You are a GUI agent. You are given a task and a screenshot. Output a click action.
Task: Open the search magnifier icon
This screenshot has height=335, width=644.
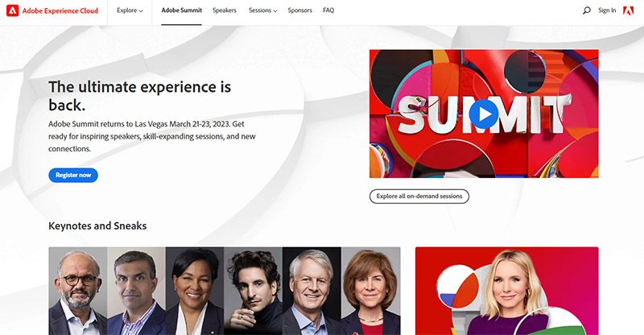(587, 10)
